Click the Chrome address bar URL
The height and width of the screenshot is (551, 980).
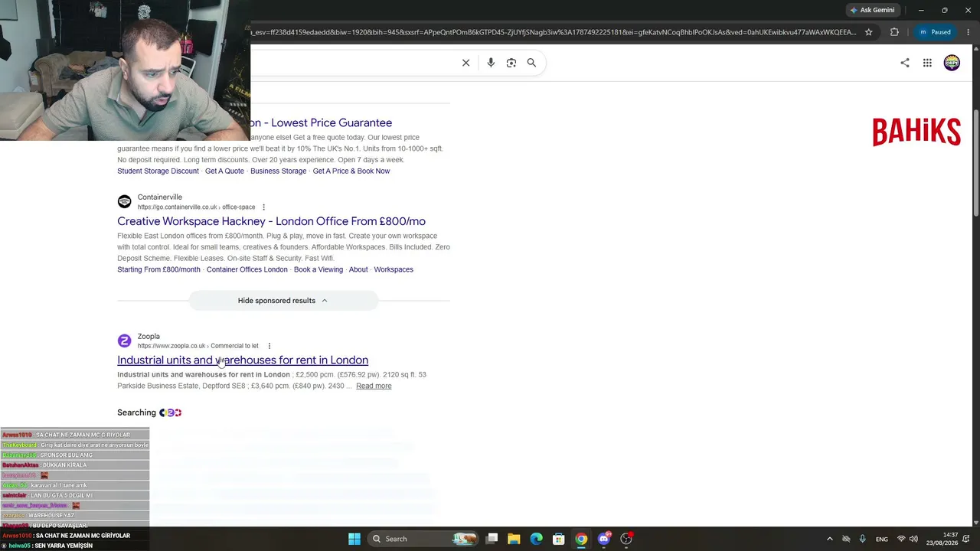pos(553,32)
